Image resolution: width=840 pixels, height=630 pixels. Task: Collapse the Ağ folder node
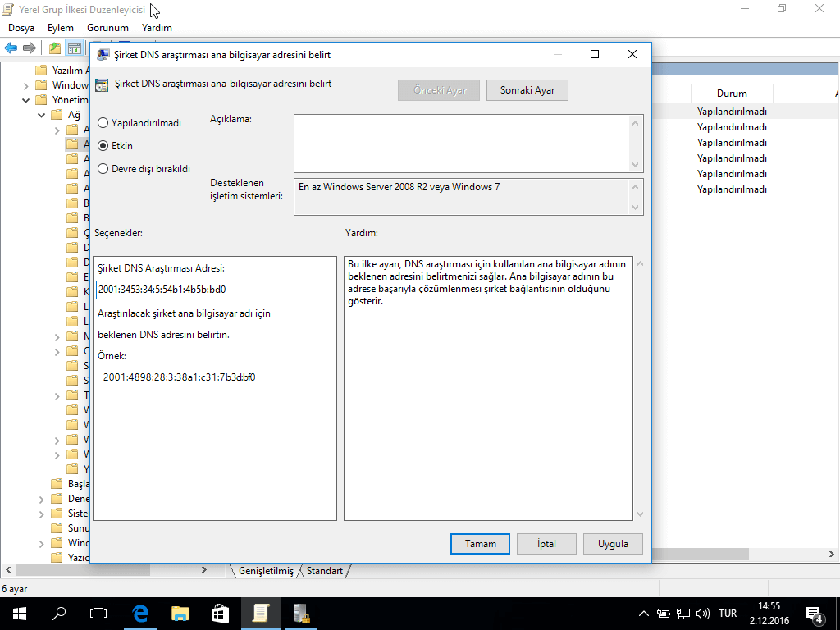click(43, 116)
